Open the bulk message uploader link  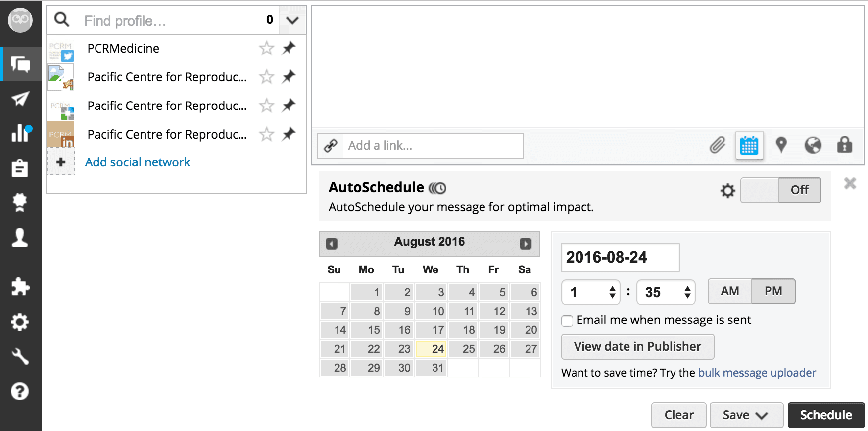(x=757, y=373)
